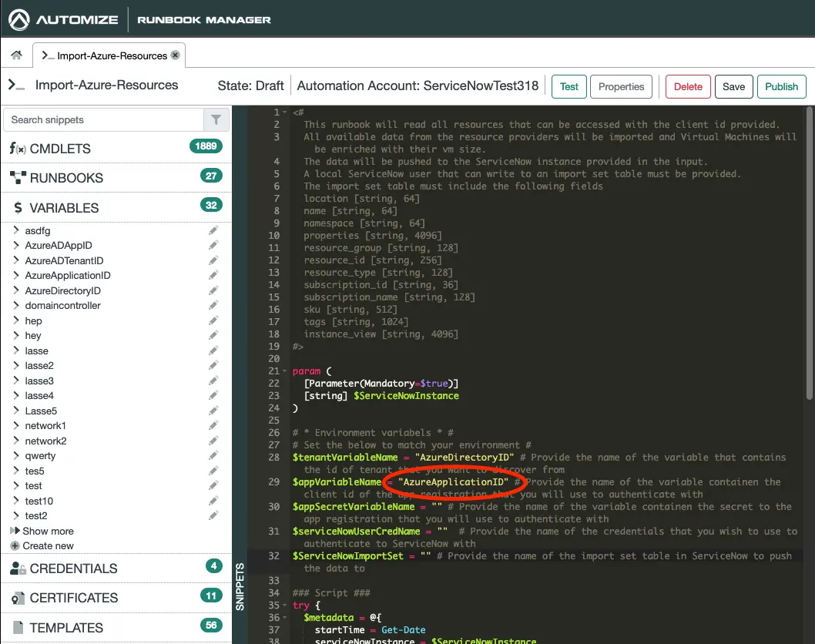The image size is (815, 644).
Task: Open the snippet filter funnel icon
Action: (216, 120)
